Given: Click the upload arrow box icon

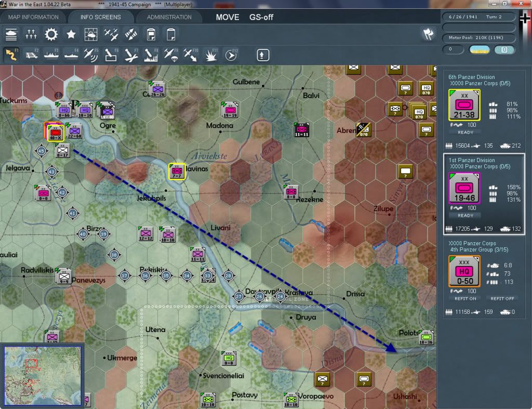Looking at the screenshot, I should (262, 55).
